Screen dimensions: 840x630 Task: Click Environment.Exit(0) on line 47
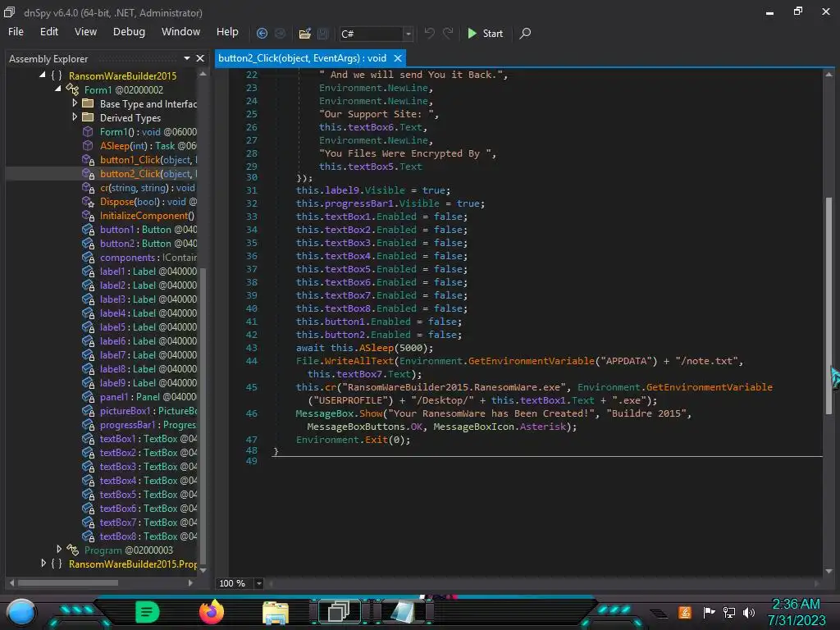coord(353,440)
